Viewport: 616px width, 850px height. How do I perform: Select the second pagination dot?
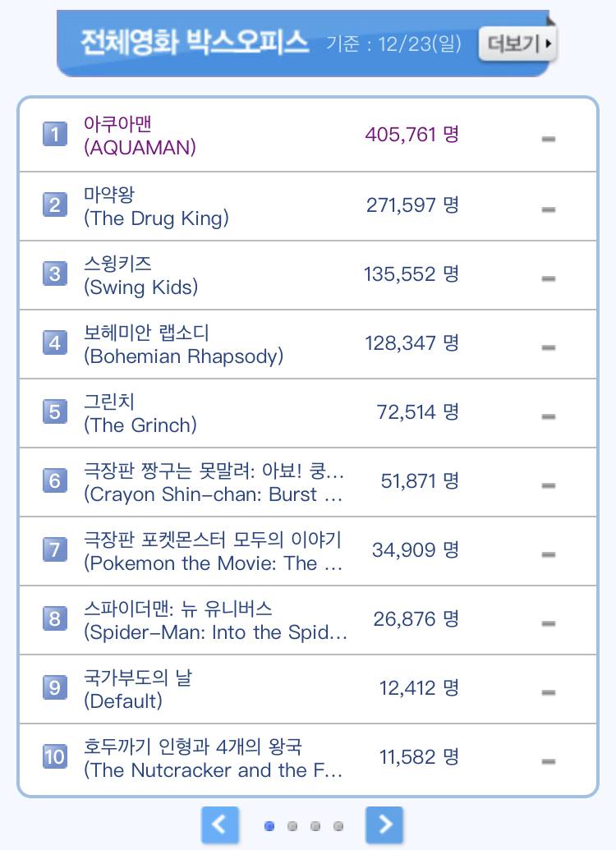pos(292,826)
